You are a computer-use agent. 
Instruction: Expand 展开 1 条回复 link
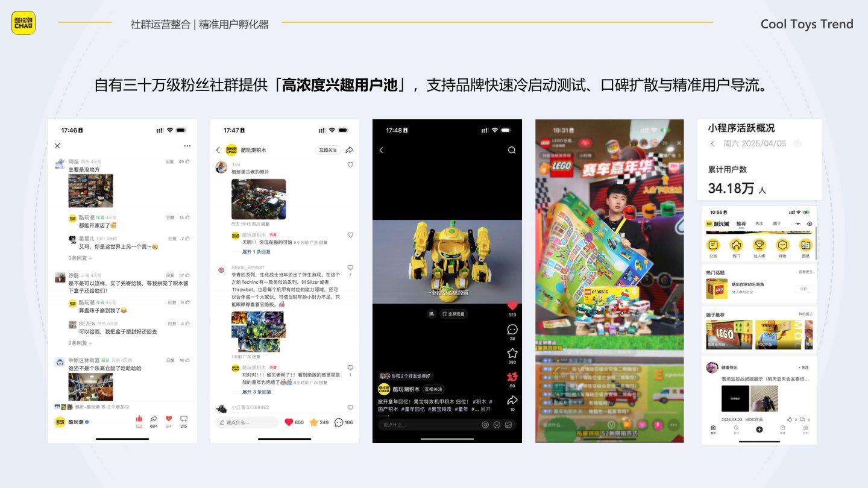pyautogui.click(x=256, y=252)
